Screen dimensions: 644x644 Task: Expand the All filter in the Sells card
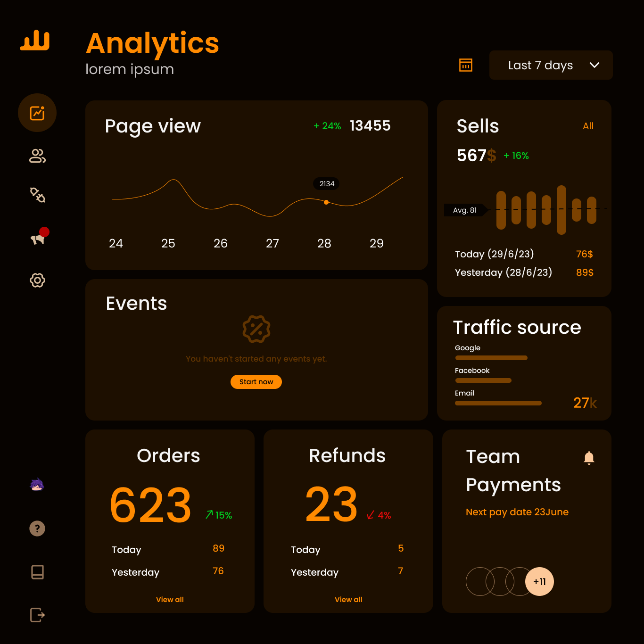(588, 126)
